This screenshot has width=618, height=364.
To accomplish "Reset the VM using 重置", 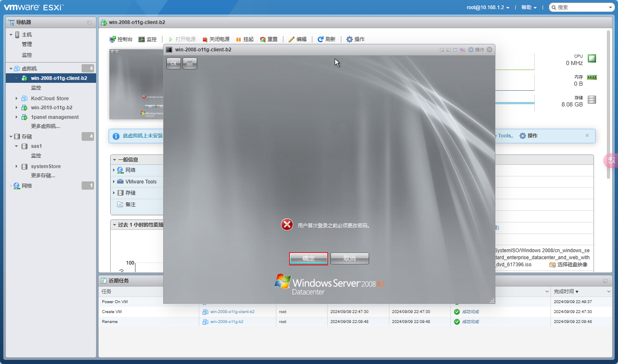I will click(269, 39).
